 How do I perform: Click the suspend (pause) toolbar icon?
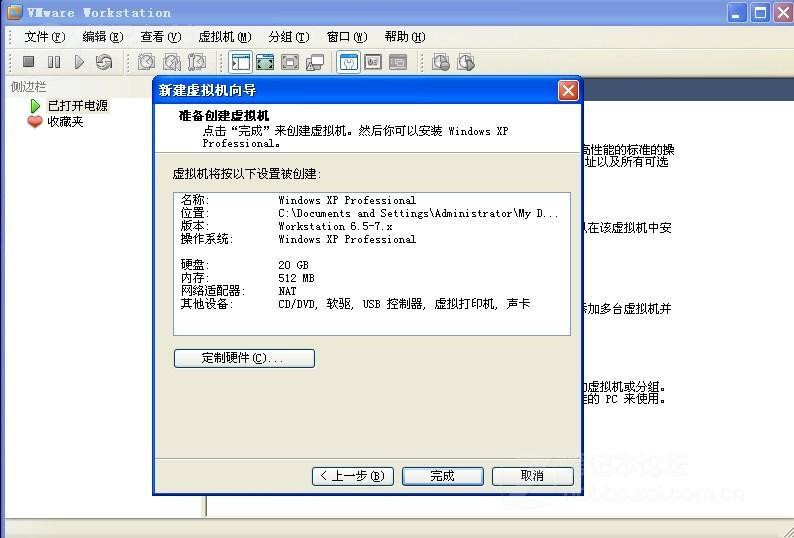pos(54,62)
